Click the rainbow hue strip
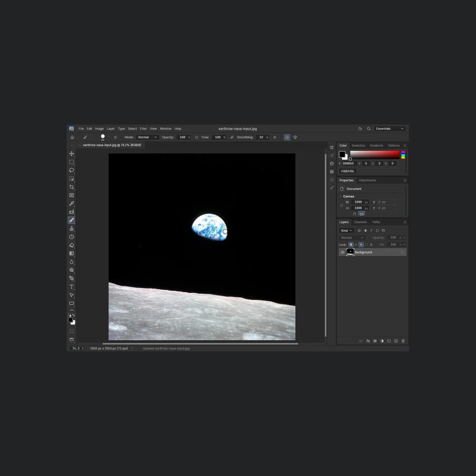 pos(403,155)
